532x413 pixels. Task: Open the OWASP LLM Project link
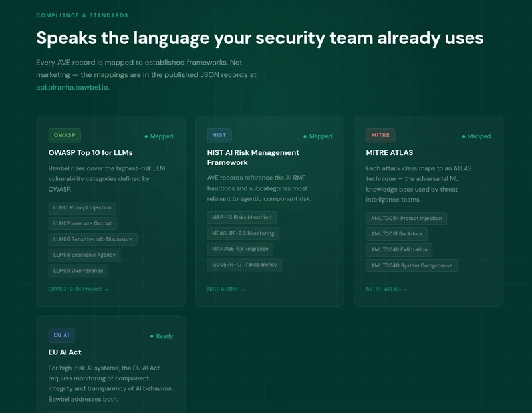point(78,289)
